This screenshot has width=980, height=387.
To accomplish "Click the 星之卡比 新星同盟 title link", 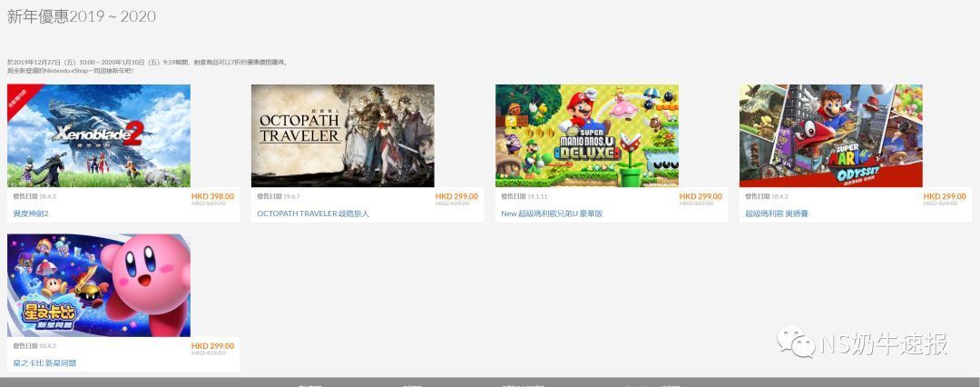I will pyautogui.click(x=44, y=363).
